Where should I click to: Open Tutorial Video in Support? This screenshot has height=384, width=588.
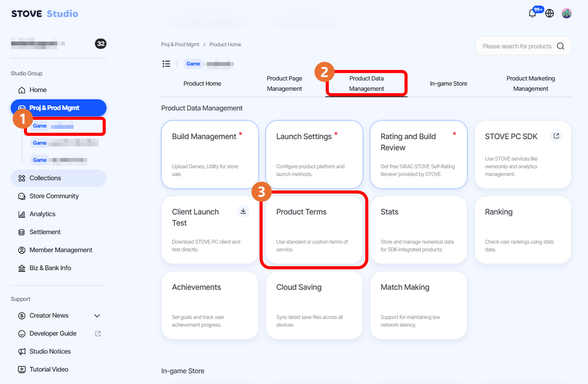click(x=59, y=369)
